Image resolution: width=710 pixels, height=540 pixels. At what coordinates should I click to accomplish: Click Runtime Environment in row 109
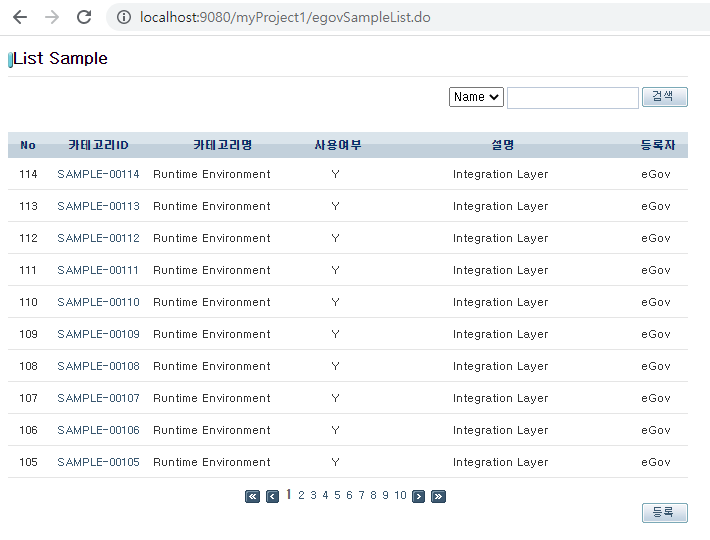[x=211, y=335]
